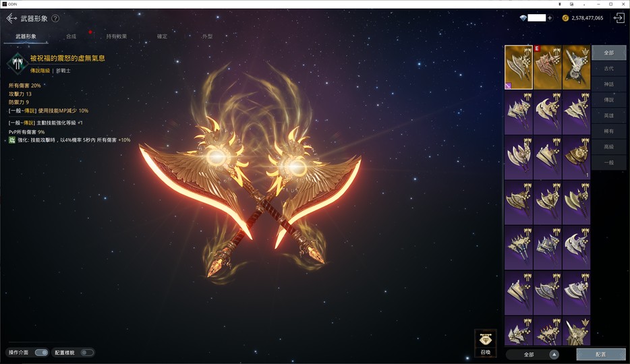Toggle the 配置樣貌 switch
The image size is (630, 364).
tap(87, 353)
